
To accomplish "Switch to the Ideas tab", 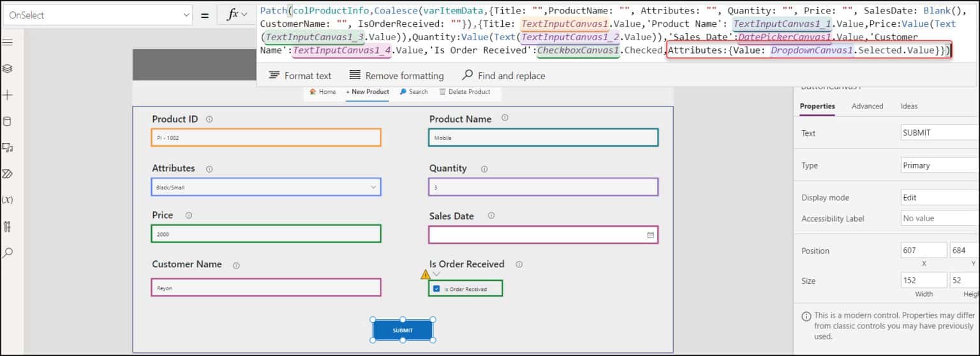I will pos(909,106).
